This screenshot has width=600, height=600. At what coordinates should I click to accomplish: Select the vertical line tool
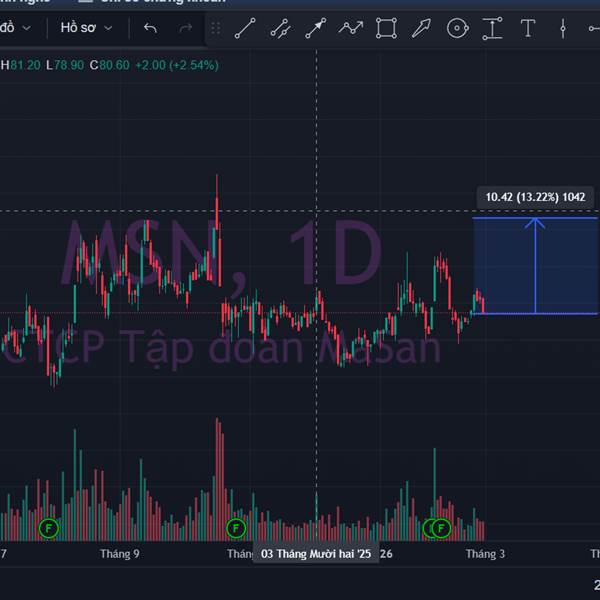pyautogui.click(x=563, y=28)
